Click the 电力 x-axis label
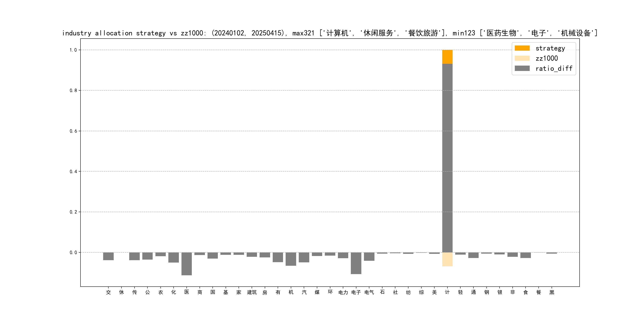The height and width of the screenshot is (322, 644). pos(343,292)
